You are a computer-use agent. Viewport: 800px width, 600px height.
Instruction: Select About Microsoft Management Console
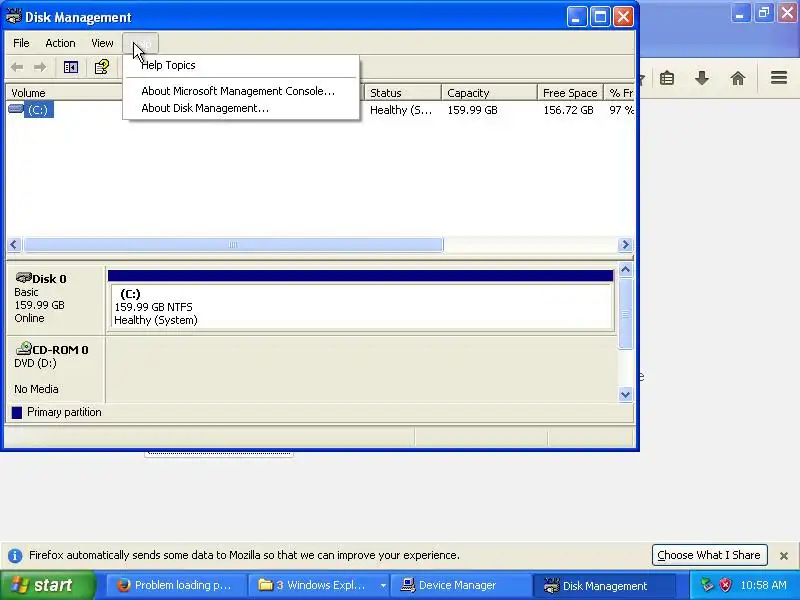pos(241,91)
